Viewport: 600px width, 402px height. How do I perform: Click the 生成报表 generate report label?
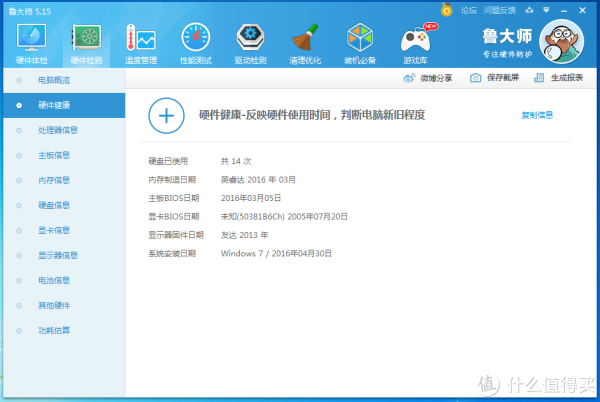pos(566,78)
